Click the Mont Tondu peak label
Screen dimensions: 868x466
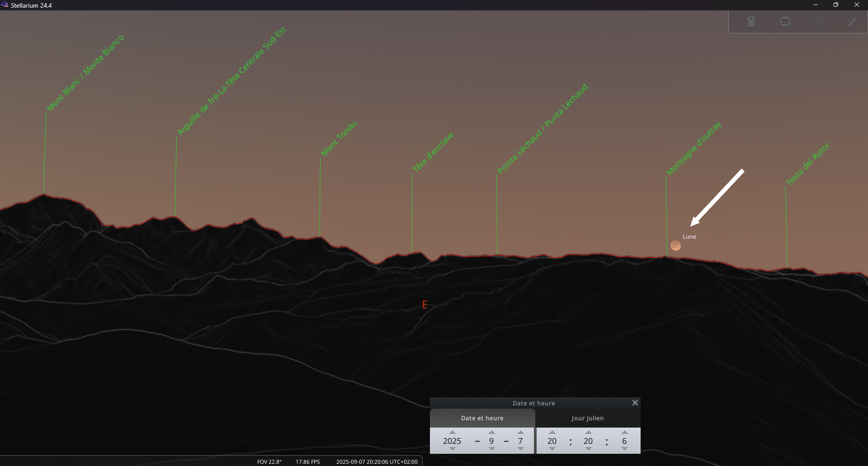tap(339, 138)
